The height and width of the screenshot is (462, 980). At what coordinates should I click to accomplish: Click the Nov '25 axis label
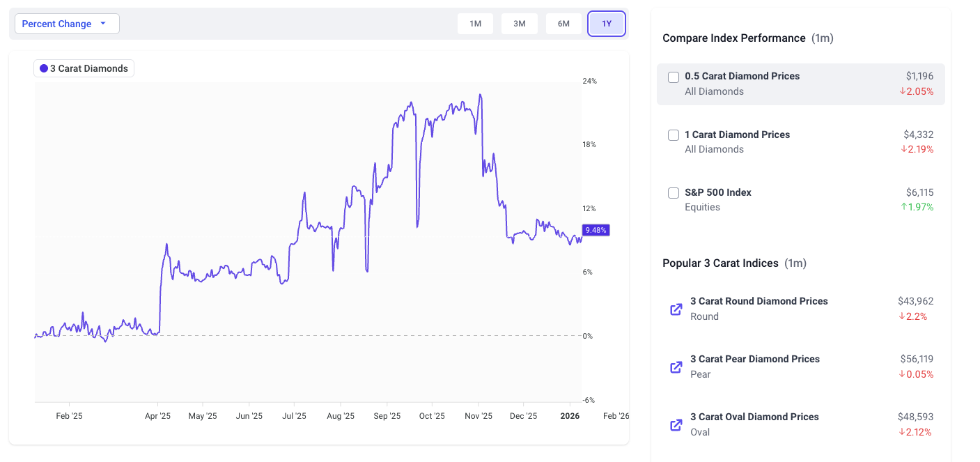pyautogui.click(x=479, y=416)
